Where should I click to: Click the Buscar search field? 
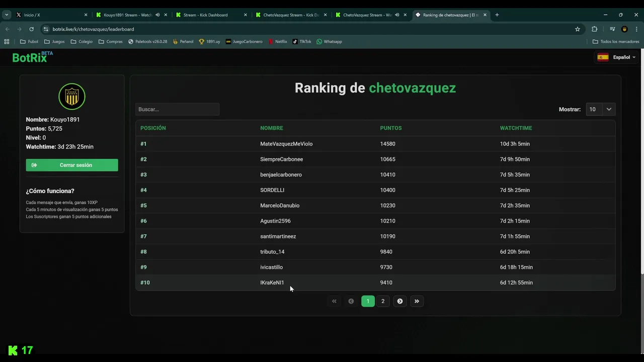[x=177, y=109]
